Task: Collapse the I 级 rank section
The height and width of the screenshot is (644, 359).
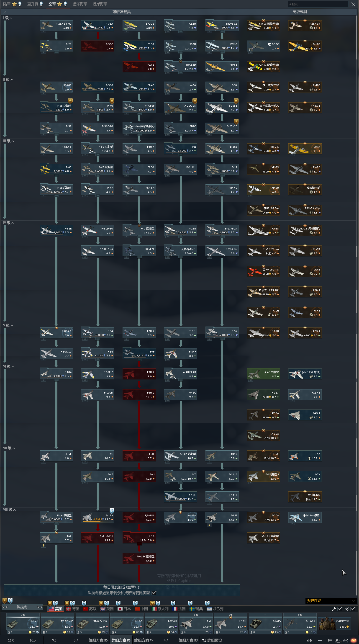Action: 8,18
